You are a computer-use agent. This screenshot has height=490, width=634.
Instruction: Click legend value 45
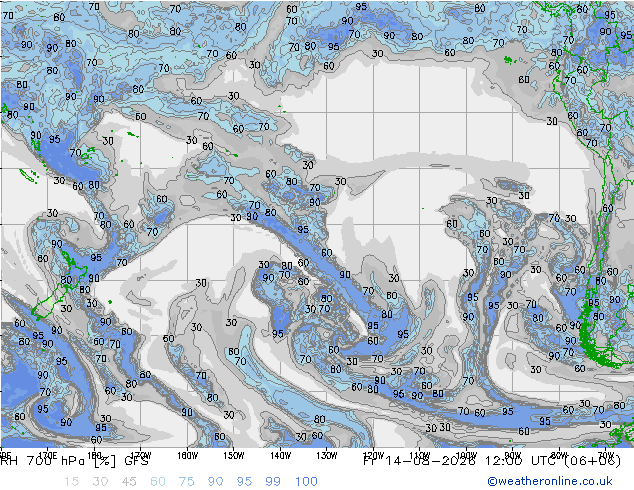click(x=129, y=482)
